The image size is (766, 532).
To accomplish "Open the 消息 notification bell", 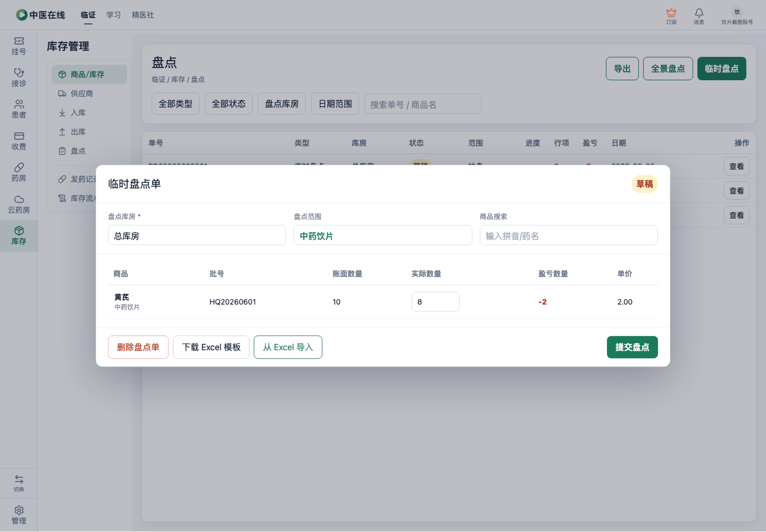I will (x=699, y=16).
